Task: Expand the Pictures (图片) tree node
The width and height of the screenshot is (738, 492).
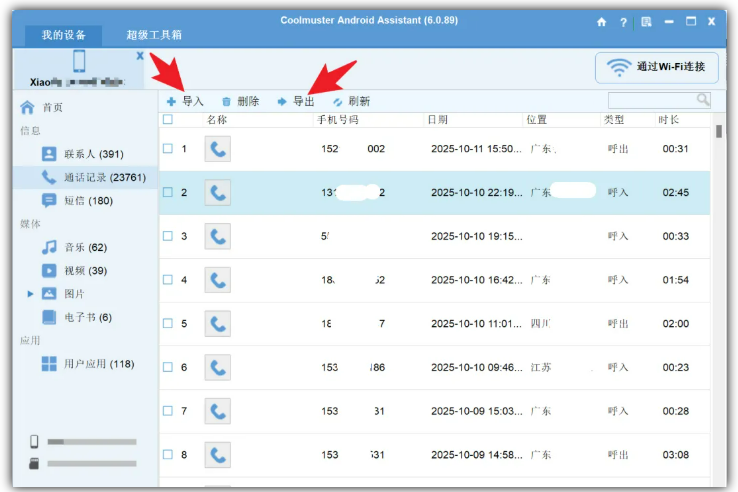Action: pyautogui.click(x=30, y=294)
